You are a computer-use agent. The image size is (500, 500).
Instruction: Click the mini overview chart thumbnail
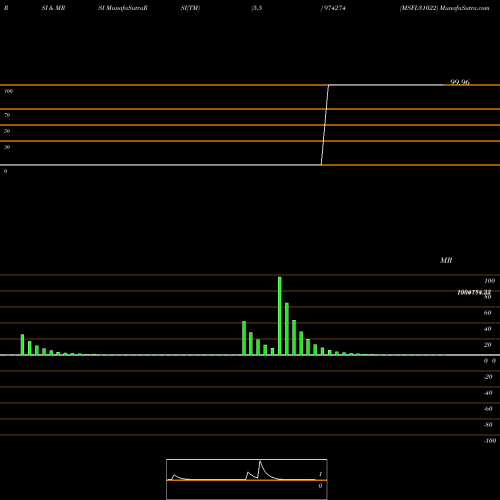click(247, 479)
